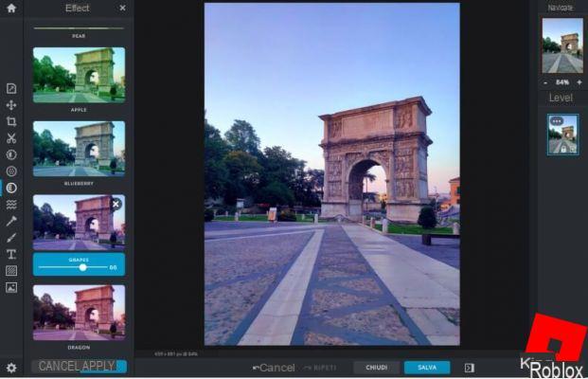588x379 pixels.
Task: Open the Filter tool icon
Action: pos(11,171)
